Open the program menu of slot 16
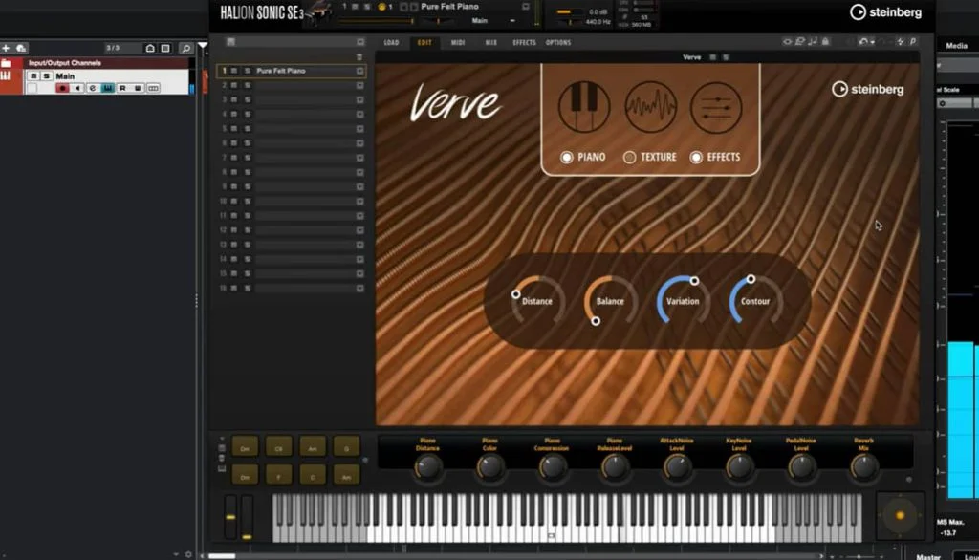 [359, 289]
